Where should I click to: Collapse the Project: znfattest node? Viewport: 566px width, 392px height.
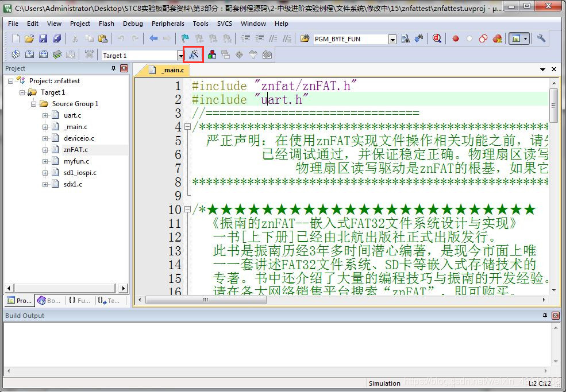click(x=10, y=81)
